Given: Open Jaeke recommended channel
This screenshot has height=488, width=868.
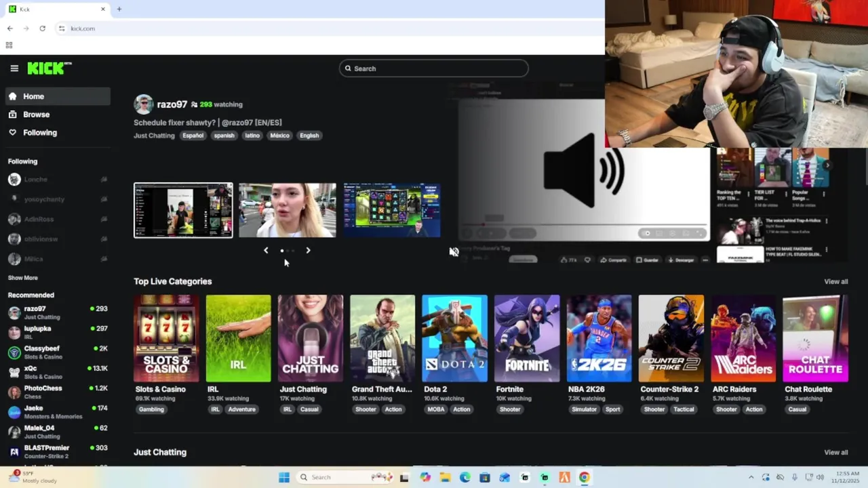Looking at the screenshot, I should [58, 412].
